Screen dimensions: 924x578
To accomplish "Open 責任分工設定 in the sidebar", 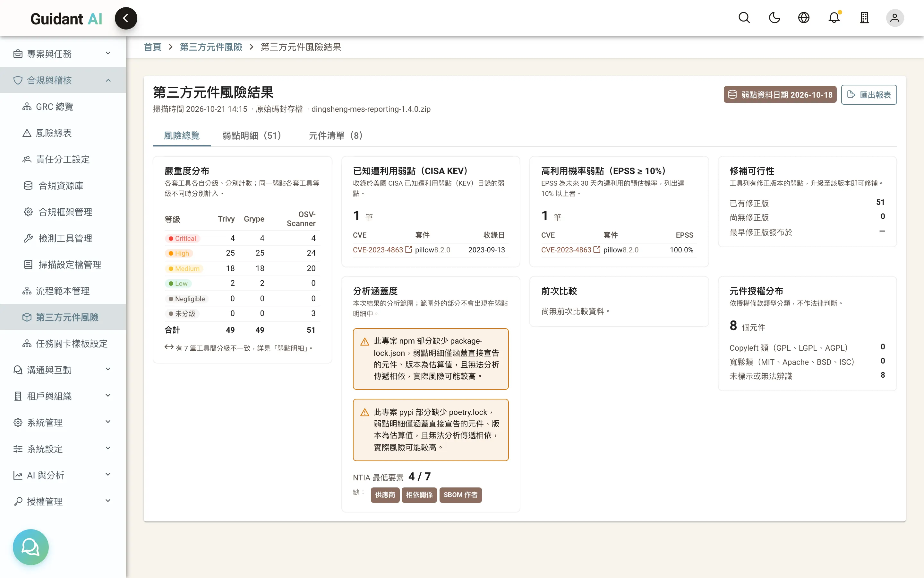I will [63, 159].
